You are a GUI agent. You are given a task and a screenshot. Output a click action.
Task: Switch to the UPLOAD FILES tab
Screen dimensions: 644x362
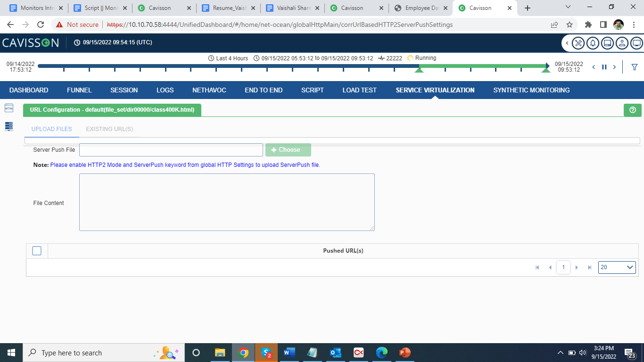click(x=52, y=129)
